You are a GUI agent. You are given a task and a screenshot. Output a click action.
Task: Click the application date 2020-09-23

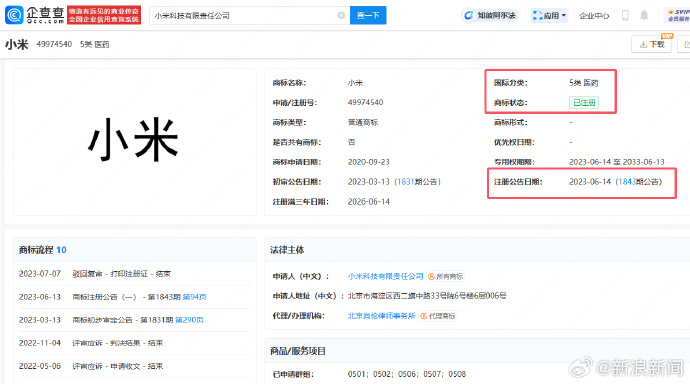tap(369, 162)
